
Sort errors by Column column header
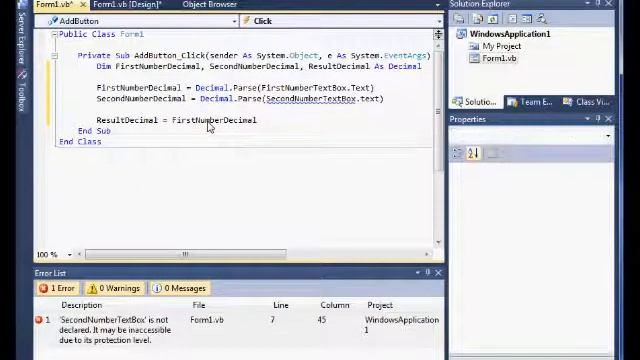click(335, 305)
